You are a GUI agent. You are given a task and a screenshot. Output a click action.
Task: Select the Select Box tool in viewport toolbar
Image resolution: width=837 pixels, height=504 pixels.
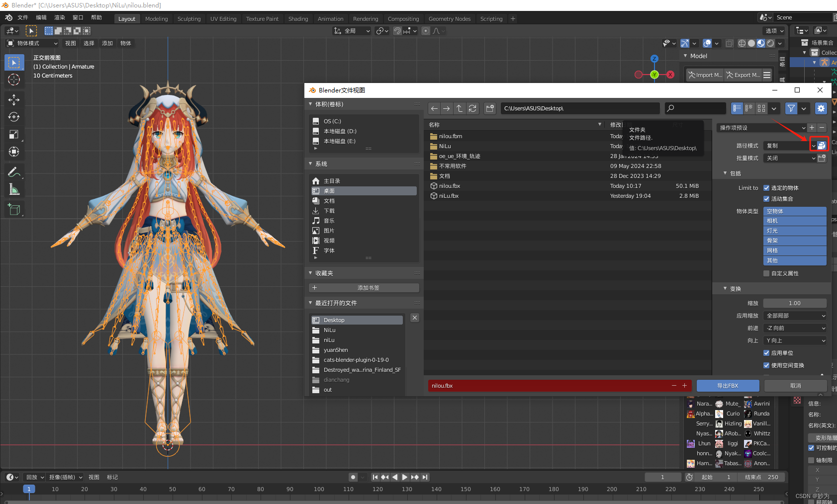tap(14, 63)
